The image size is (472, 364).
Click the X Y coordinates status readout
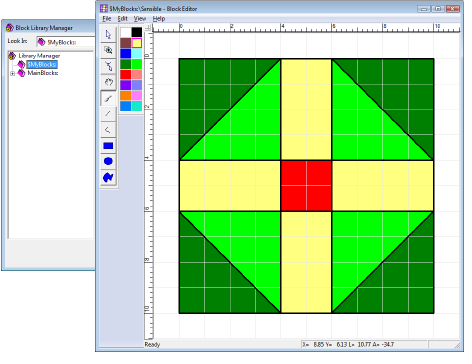(348, 345)
